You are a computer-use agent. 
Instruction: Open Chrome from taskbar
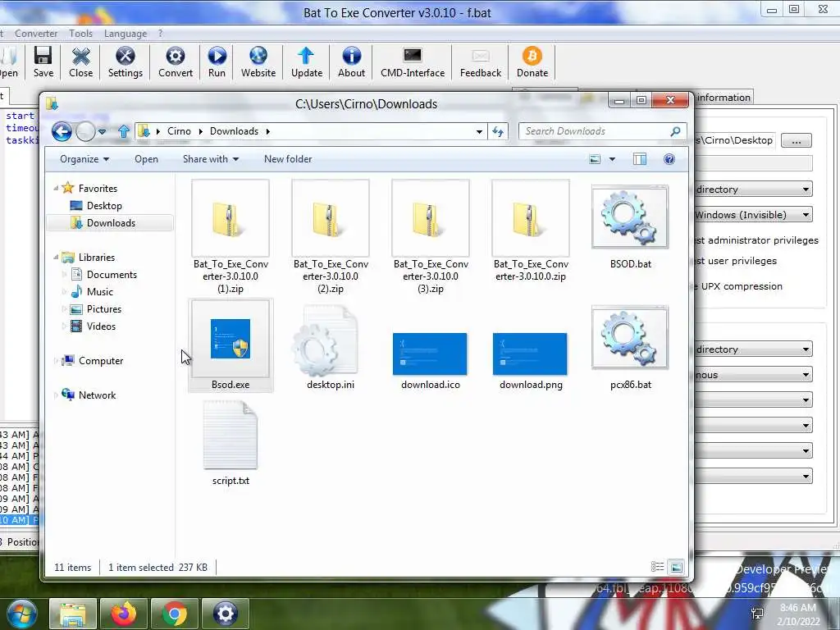pos(174,614)
